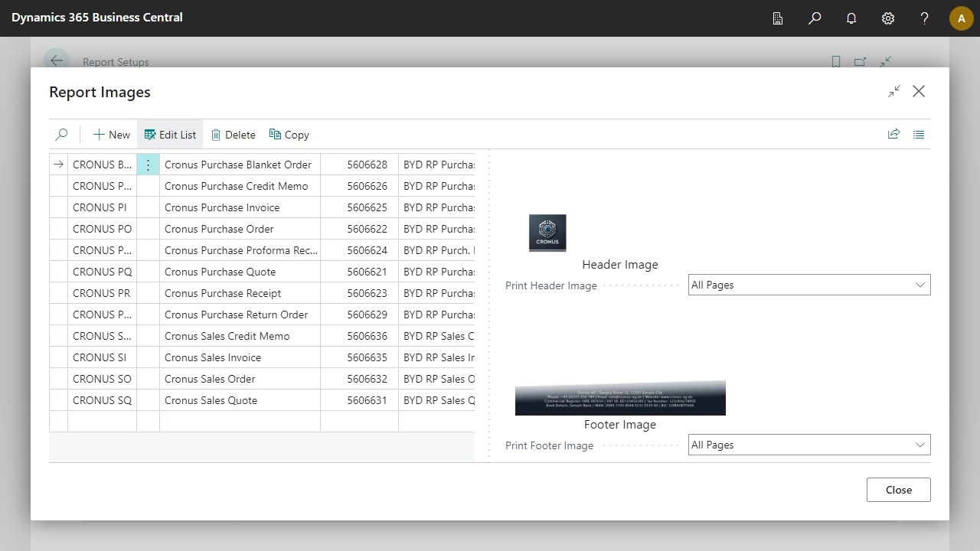The height and width of the screenshot is (551, 980).
Task: Collapse the Report Images dialog to normal size
Action: [x=893, y=90]
